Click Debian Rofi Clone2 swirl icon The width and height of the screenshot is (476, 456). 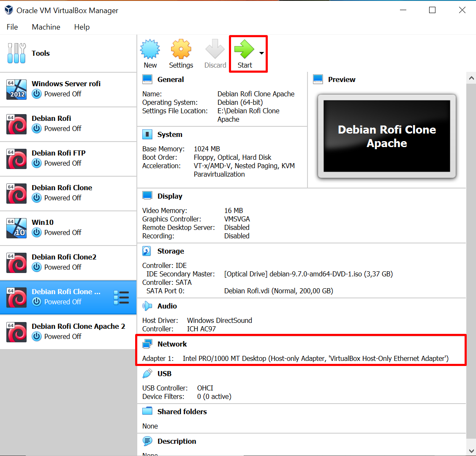(16, 263)
